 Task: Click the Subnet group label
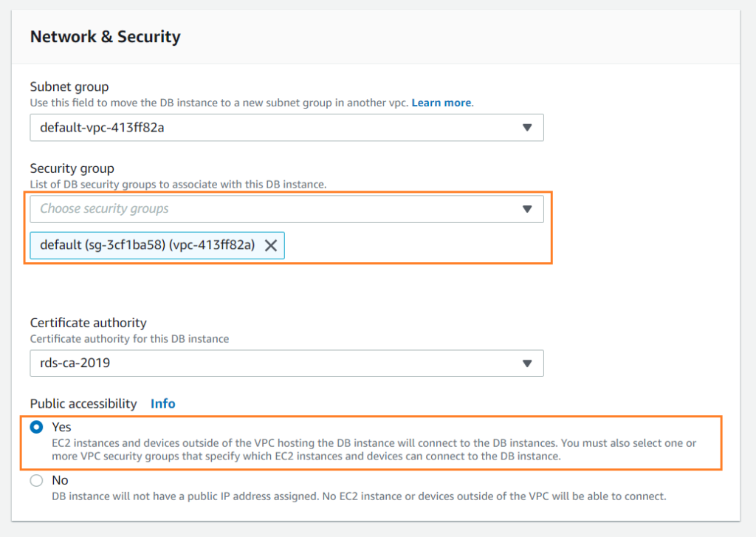tap(69, 87)
